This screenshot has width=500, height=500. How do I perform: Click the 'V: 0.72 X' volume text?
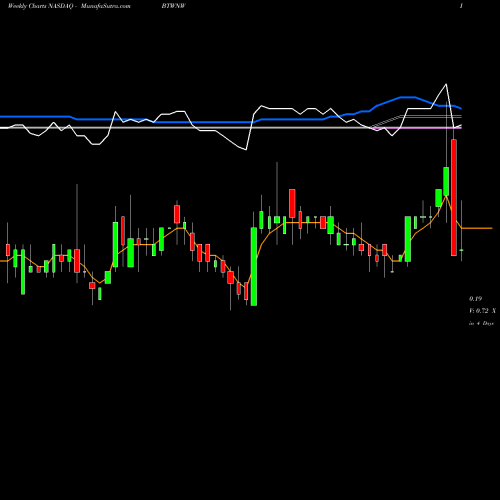tap(482, 311)
